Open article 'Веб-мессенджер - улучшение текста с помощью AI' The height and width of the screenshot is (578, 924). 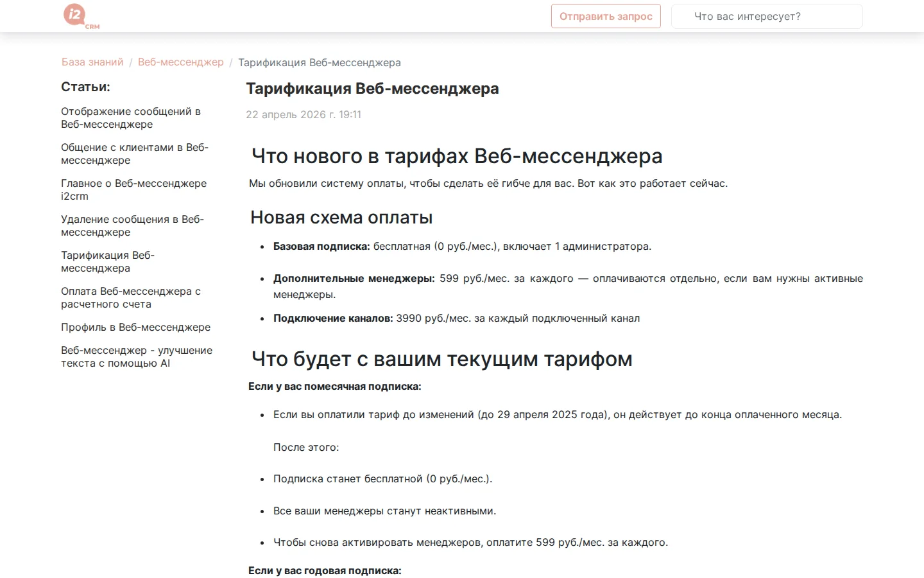137,356
